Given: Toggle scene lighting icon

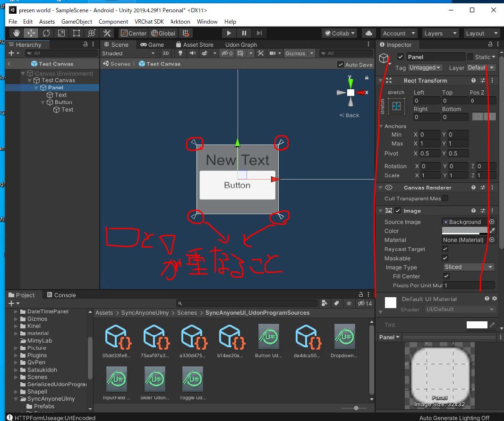Looking at the screenshot, I should coord(180,53).
